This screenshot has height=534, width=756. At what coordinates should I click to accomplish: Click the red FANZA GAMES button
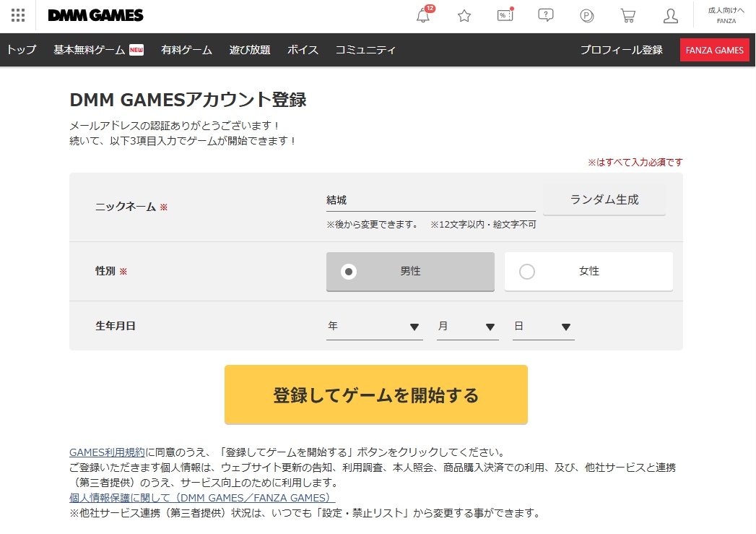tap(715, 50)
